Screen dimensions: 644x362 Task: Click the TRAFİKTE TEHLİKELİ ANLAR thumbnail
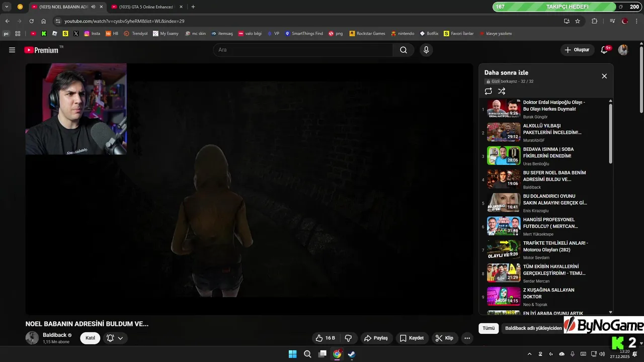pos(504,249)
